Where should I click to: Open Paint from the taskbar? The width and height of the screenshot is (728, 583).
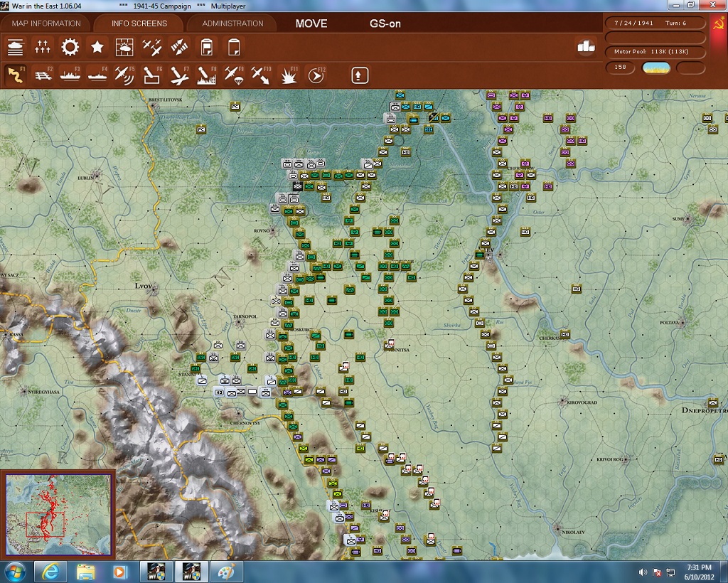pos(226,572)
